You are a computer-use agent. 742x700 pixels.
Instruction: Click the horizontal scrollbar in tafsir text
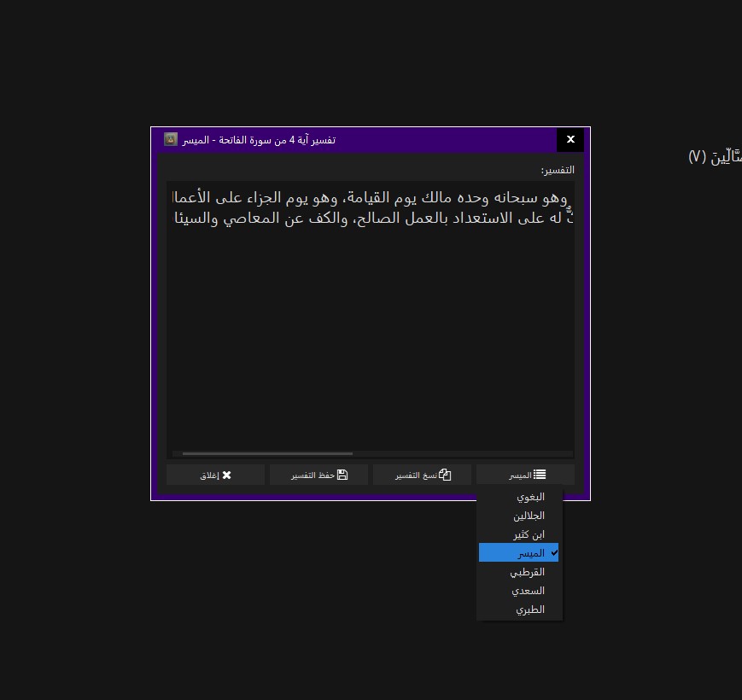[267, 453]
